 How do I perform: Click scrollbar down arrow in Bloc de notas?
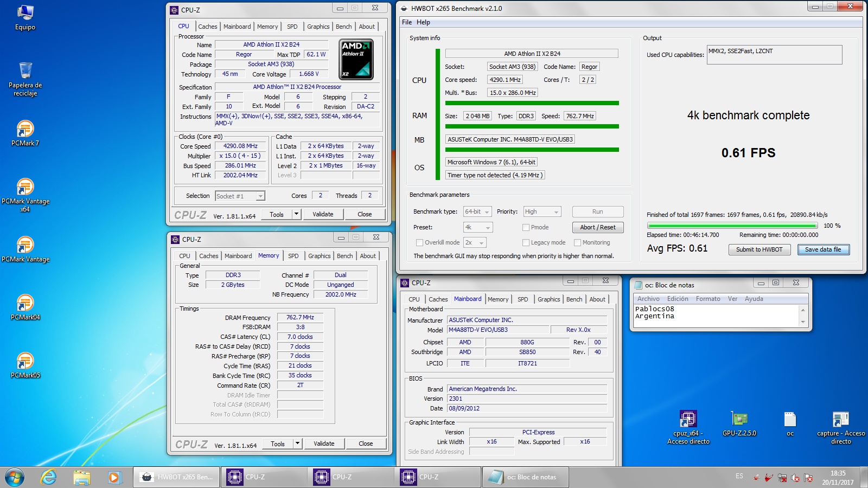coord(803,322)
